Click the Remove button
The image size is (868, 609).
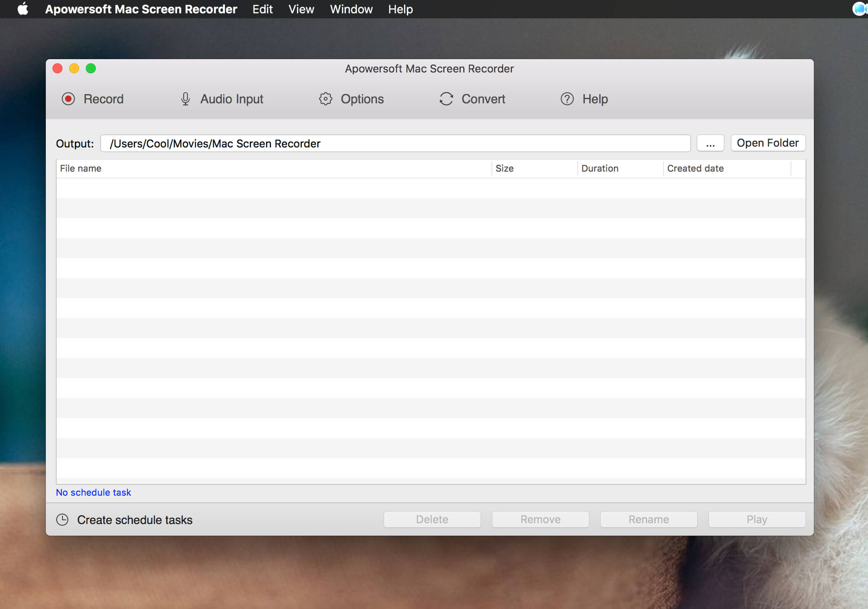[540, 519]
